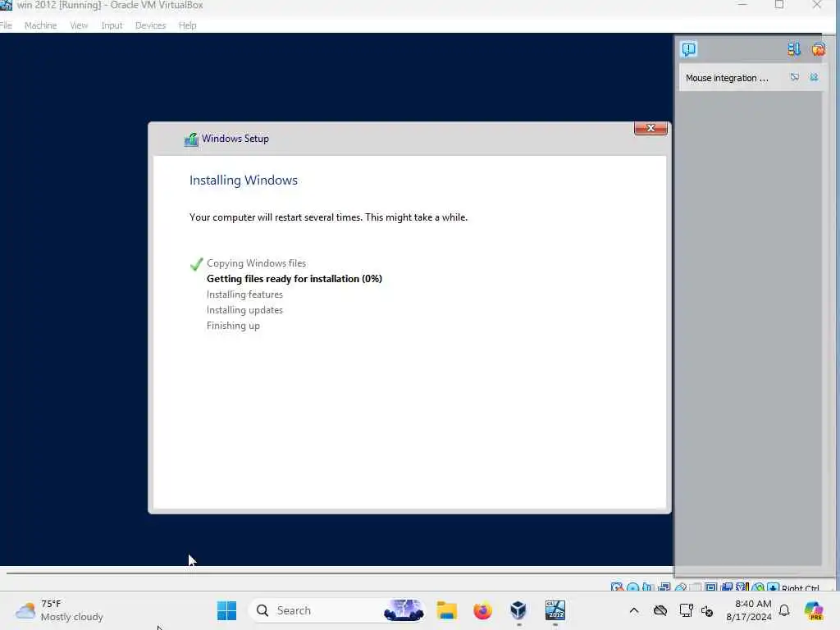The image size is (840, 630).
Task: Toggle the notification center speech-bubble icon
Action: (688, 49)
